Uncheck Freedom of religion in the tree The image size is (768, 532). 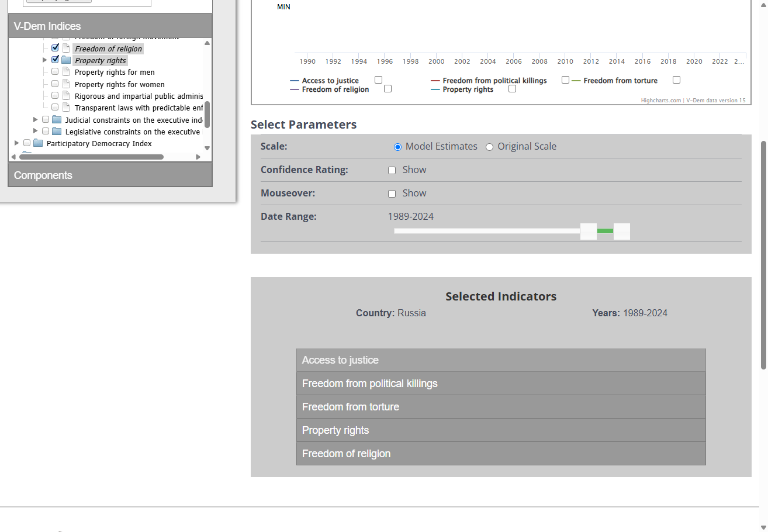click(x=55, y=48)
